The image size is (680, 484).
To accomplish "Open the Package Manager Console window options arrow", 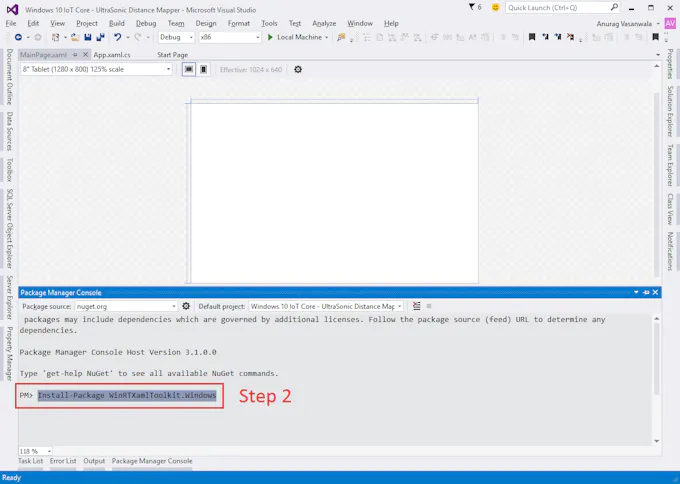I will click(x=636, y=293).
